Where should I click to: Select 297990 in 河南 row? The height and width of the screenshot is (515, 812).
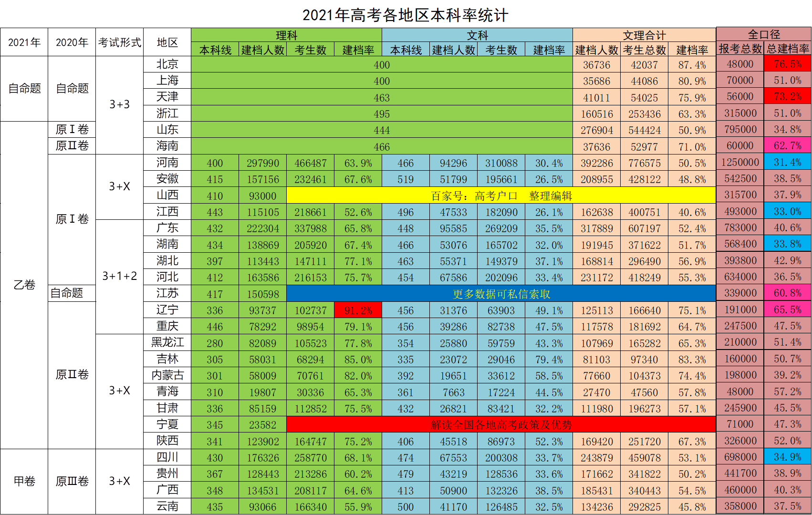[263, 163]
